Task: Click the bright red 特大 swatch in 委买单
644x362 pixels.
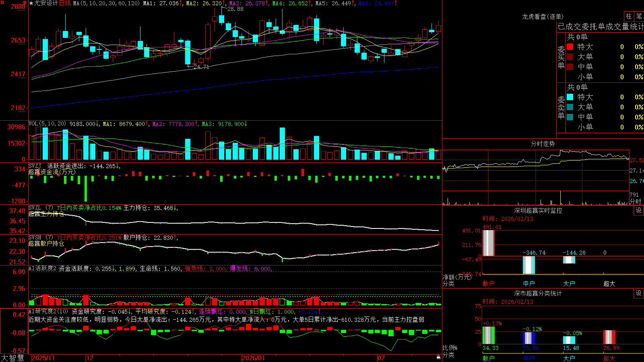Action: tap(570, 47)
